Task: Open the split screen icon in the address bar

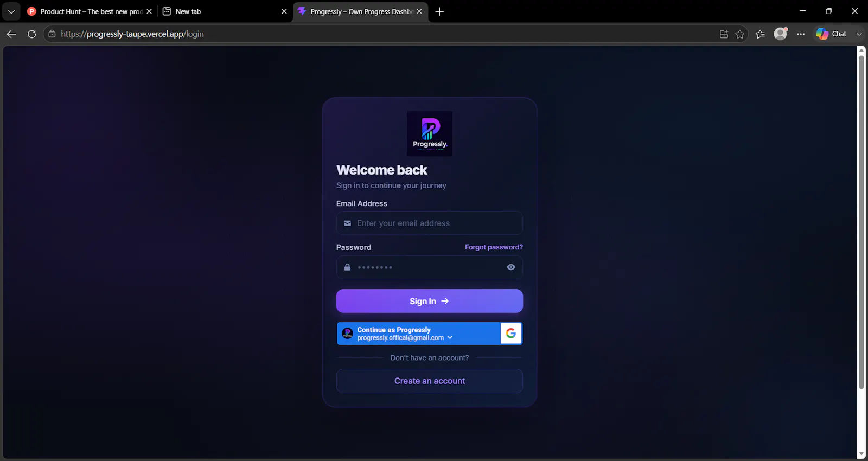Action: [x=724, y=34]
